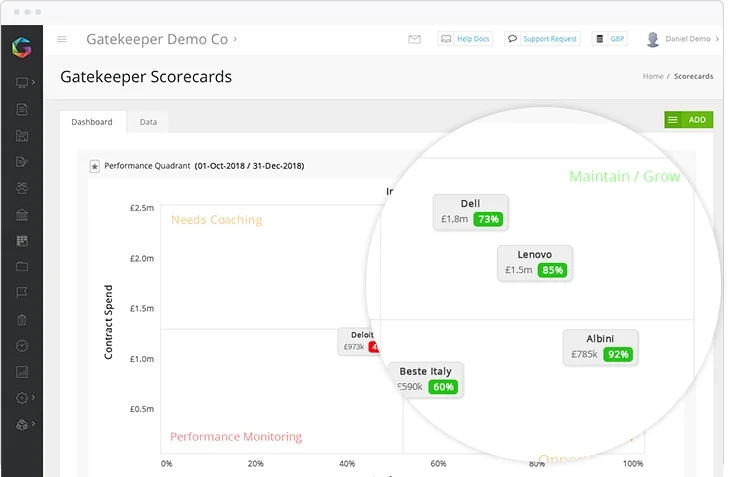Screen dimensions: 729x477
Task: Open the envelope messages icon
Action: tap(415, 40)
